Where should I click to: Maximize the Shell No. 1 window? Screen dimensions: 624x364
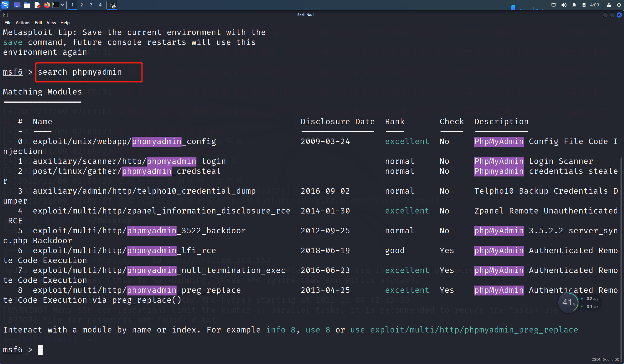(612, 15)
